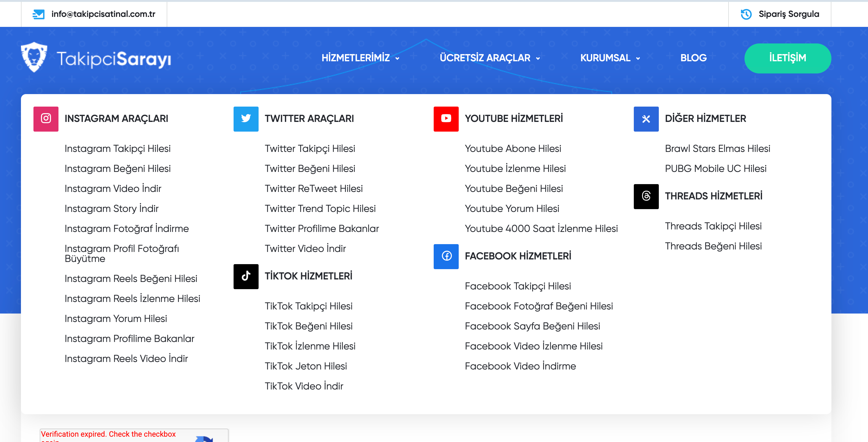
Task: Select Instagram Yorum Hilesi
Action: pyautogui.click(x=116, y=319)
